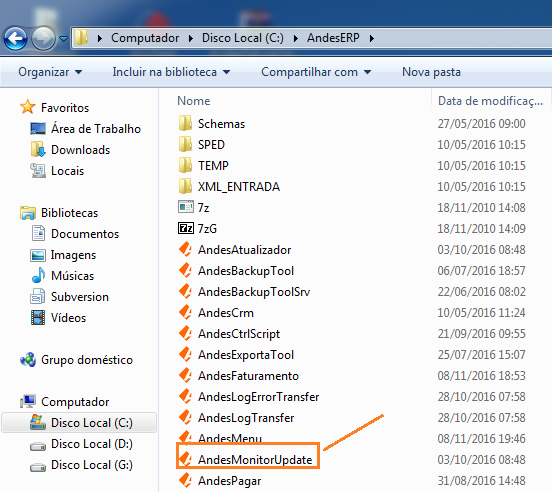Viewport: 552px width, 492px height.
Task: Select AndesLogTransfer file name
Action: (246, 418)
